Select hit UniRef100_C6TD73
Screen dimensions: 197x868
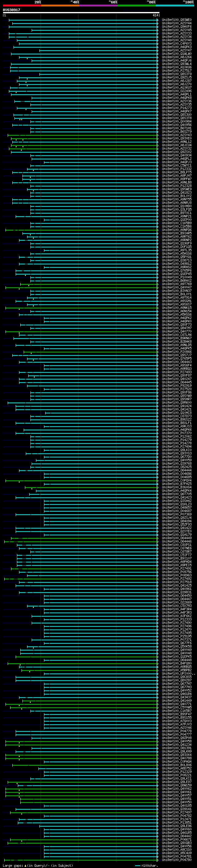pos(176,416)
